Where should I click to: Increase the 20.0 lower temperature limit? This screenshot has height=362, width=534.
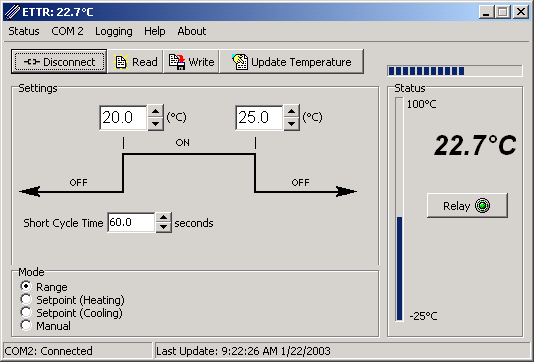(x=155, y=111)
